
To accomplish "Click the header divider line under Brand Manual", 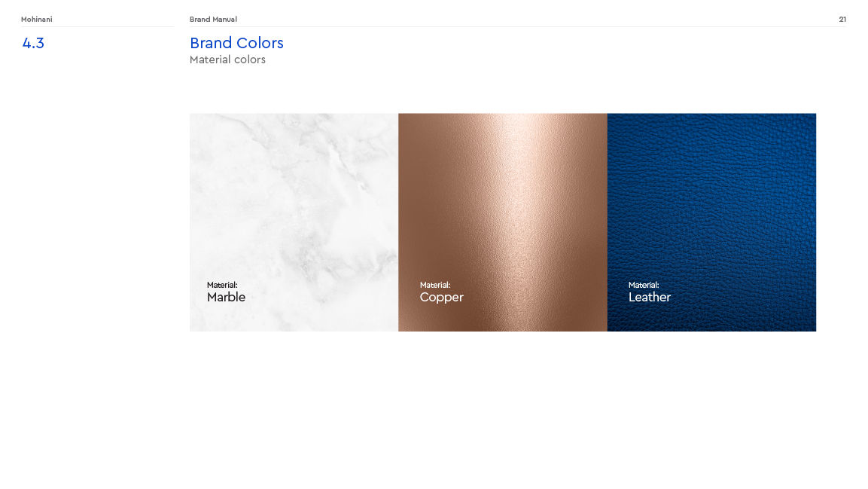I will [x=518, y=26].
